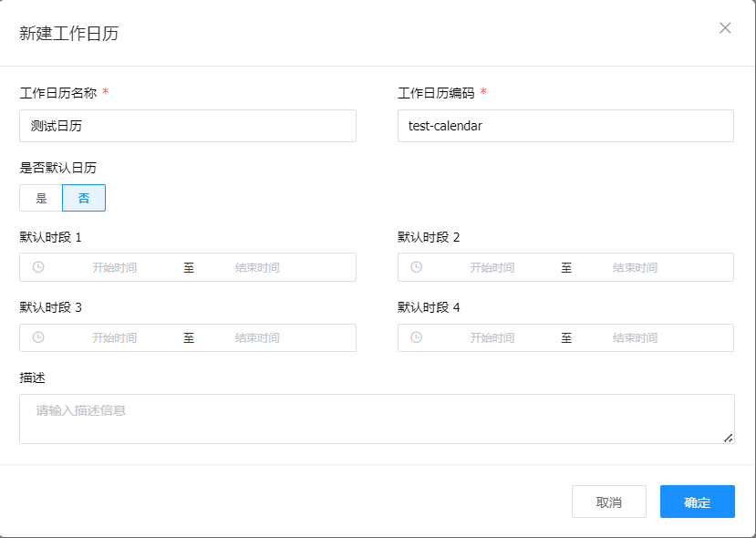Open 结束时间 picker for 默认时段 1
756x538 pixels.
(257, 267)
